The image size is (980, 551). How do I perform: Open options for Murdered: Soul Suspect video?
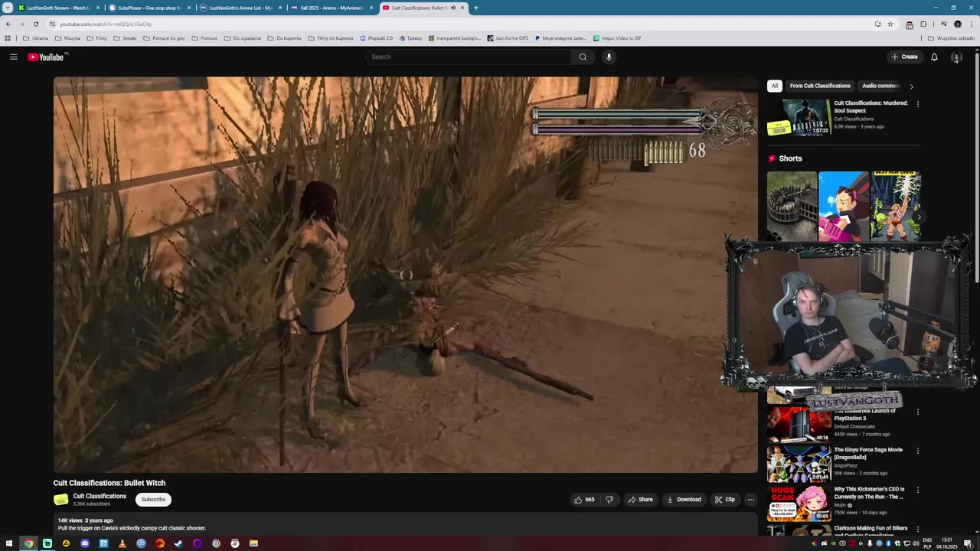pos(917,104)
